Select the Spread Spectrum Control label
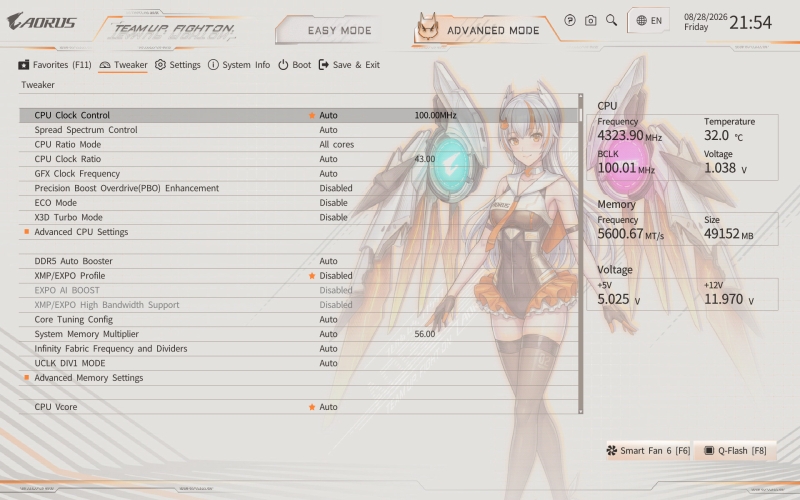800x500 pixels. click(x=86, y=130)
